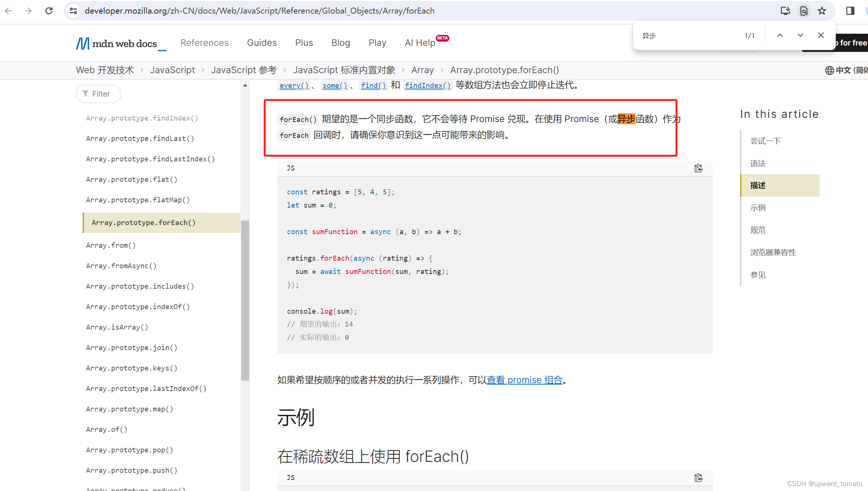Copy the ratings code sample to the clipboard
The image size is (868, 491).
[x=698, y=168]
